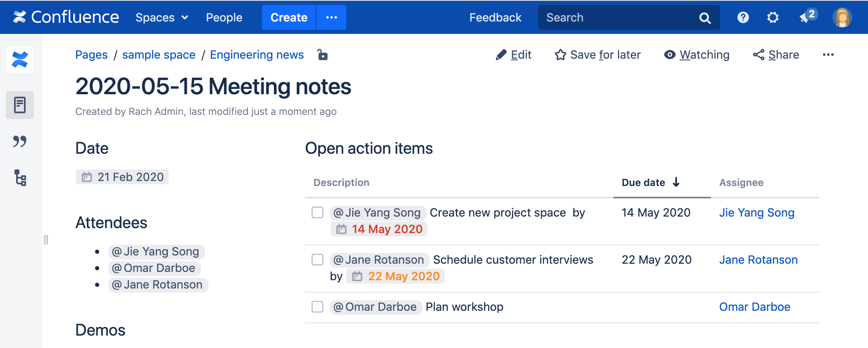Open the page tree sidebar icon

(20, 178)
